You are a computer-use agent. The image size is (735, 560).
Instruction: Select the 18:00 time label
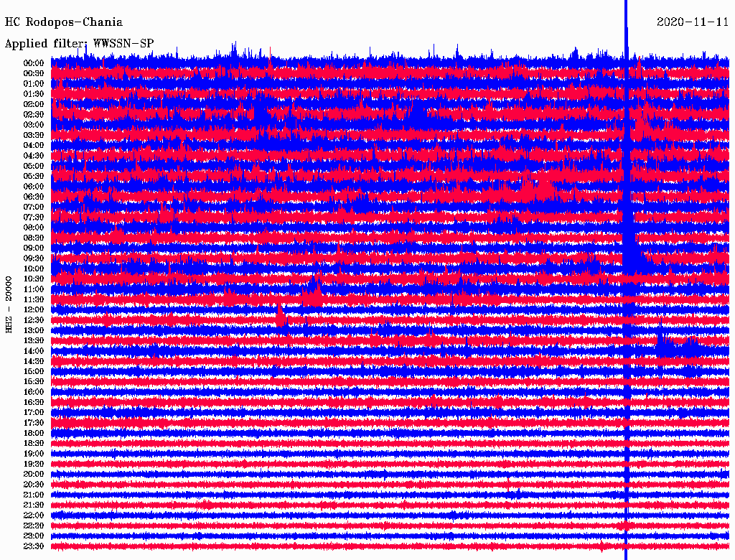[34, 434]
